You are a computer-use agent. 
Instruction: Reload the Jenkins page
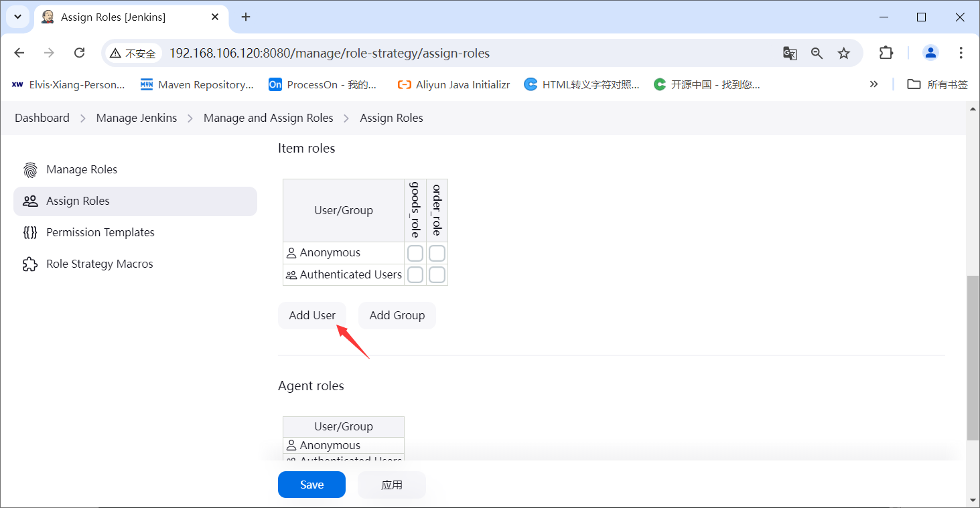click(x=79, y=53)
